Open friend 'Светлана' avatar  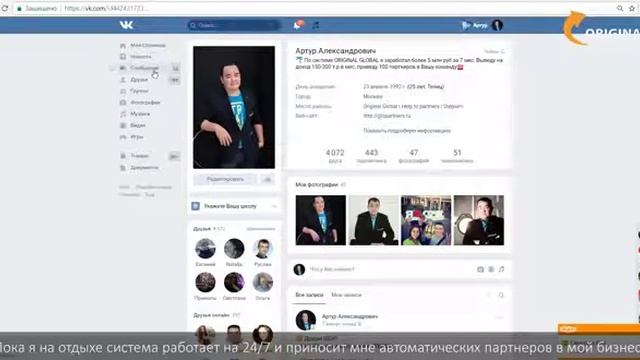tap(234, 282)
